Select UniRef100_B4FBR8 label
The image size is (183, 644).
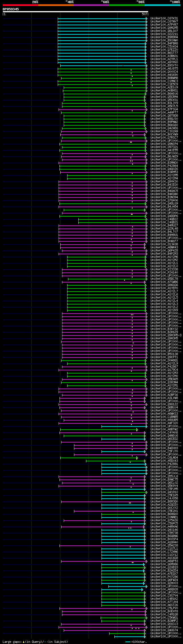(164, 43)
